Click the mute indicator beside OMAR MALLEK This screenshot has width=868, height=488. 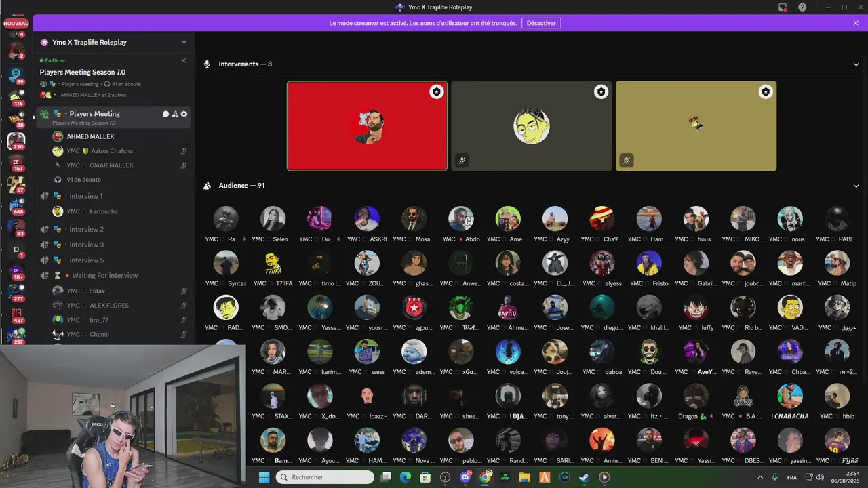click(x=184, y=165)
